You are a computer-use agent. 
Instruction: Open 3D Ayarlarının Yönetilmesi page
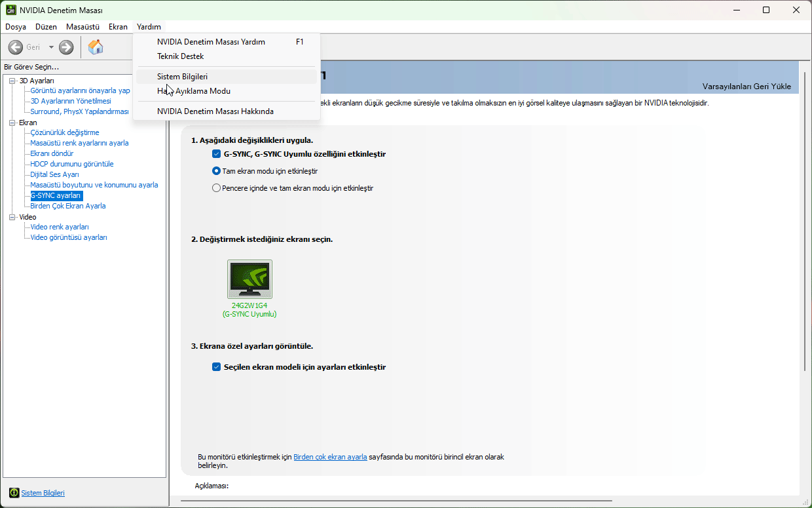point(71,101)
